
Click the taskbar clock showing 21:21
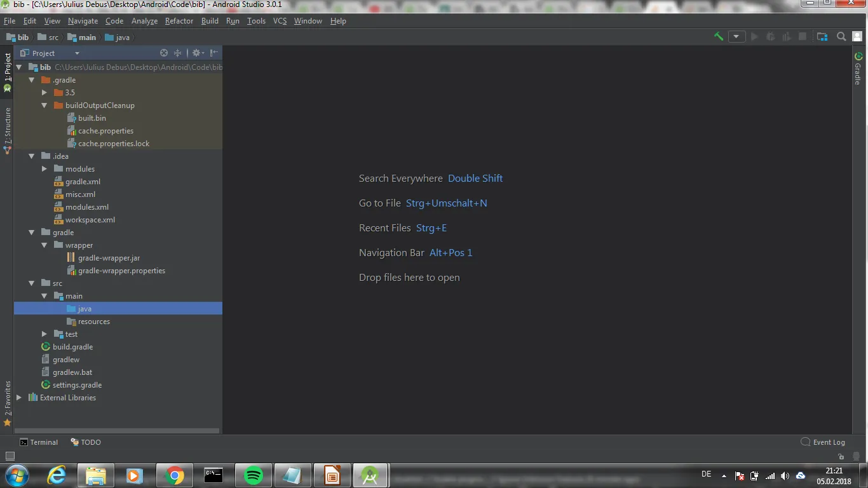(834, 476)
